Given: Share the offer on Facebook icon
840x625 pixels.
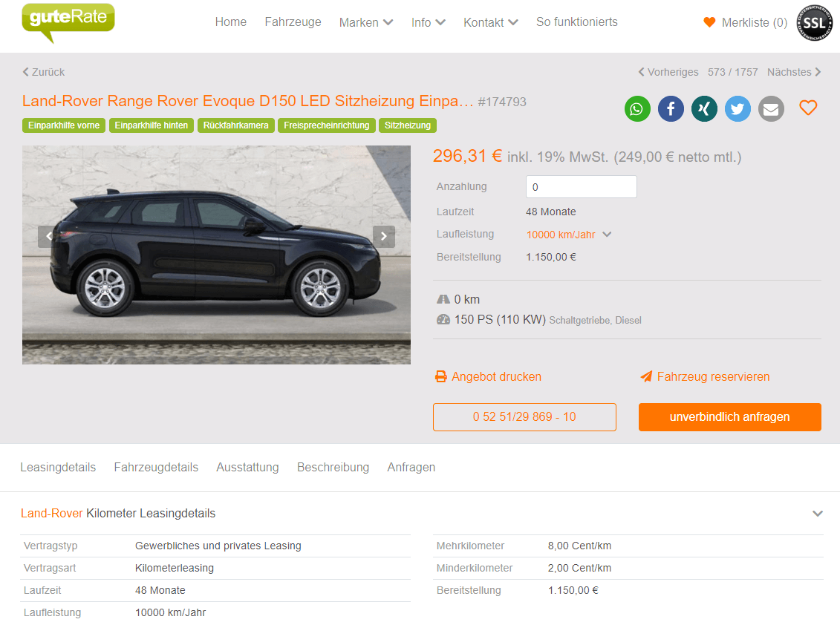Looking at the screenshot, I should (x=671, y=108).
